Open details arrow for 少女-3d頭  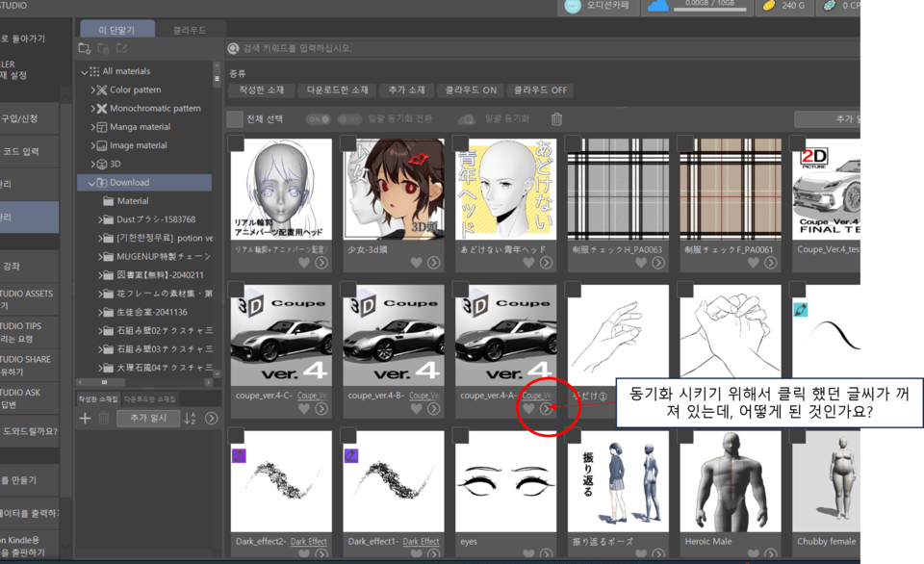434,262
